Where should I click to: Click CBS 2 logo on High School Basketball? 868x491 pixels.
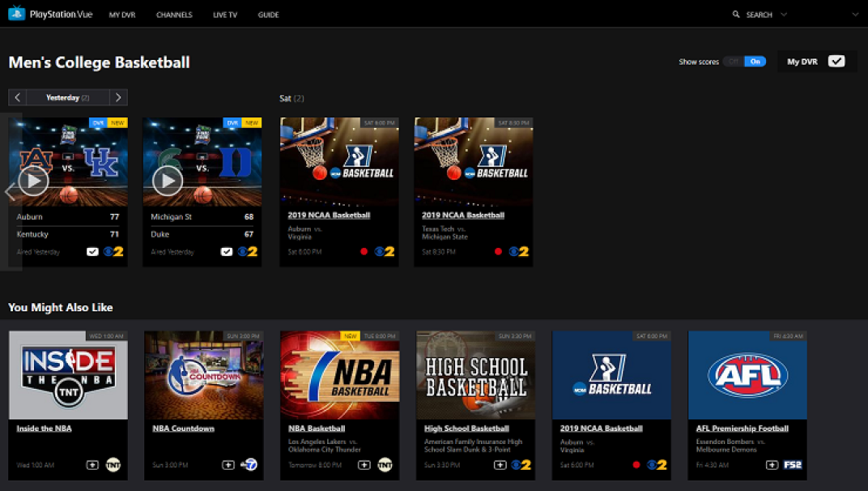point(521,465)
